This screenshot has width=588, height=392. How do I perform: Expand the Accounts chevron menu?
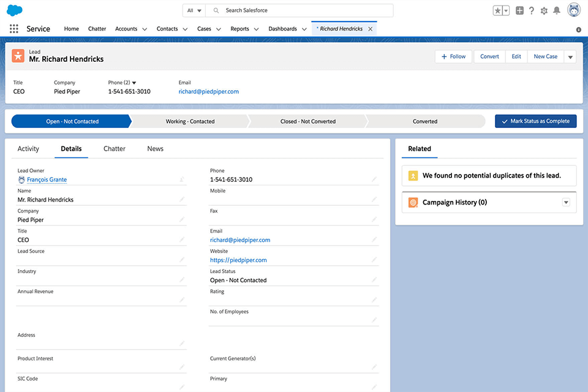click(x=145, y=29)
